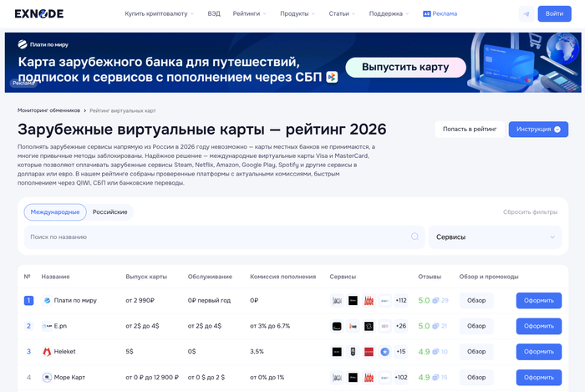Open the Реклама link in header
Image resolution: width=585 pixels, height=392 pixels.
click(440, 14)
